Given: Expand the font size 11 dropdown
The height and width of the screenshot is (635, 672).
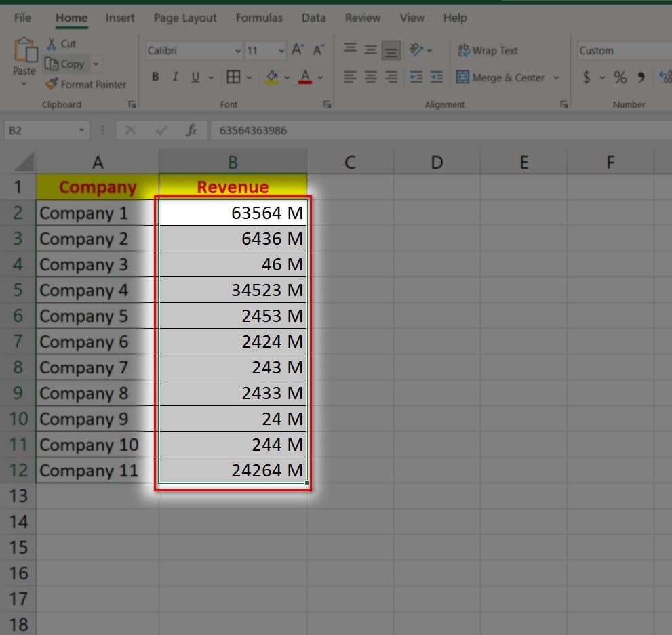Looking at the screenshot, I should (281, 51).
